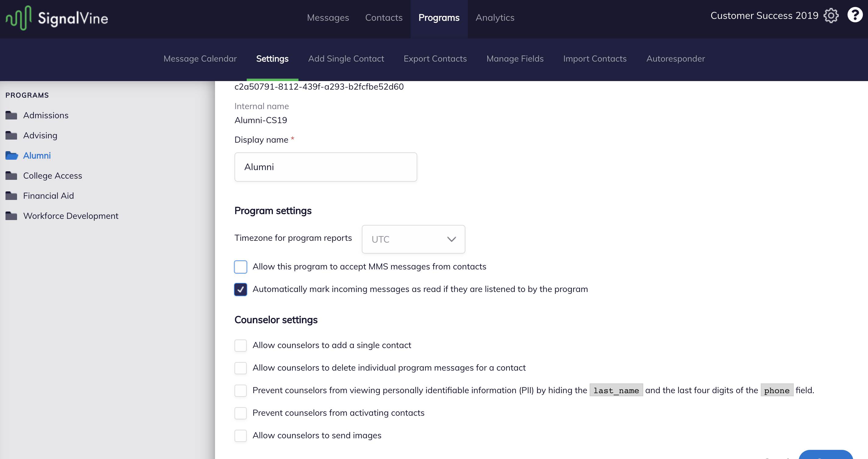The height and width of the screenshot is (459, 868).
Task: Open the help question mark icon
Action: coord(855,15)
